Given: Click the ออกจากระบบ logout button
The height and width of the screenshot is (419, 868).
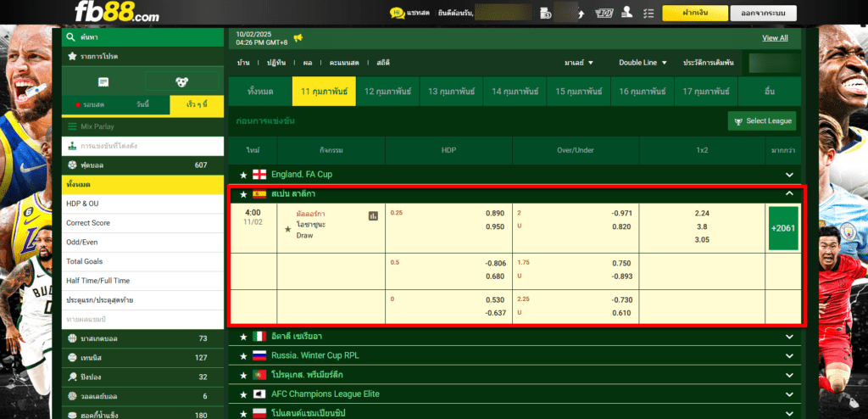Looking at the screenshot, I should [x=764, y=14].
